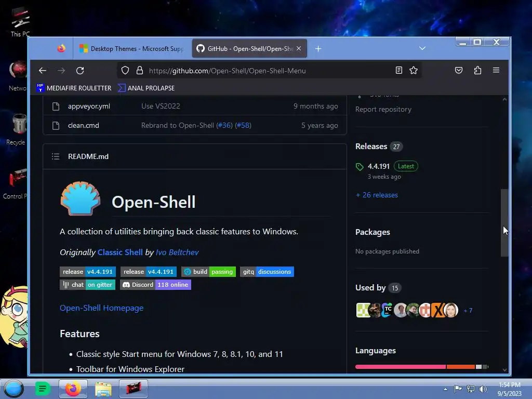Screen dimensions: 532x399
Task: Click the Firefox taskbar button
Action: click(x=73, y=389)
